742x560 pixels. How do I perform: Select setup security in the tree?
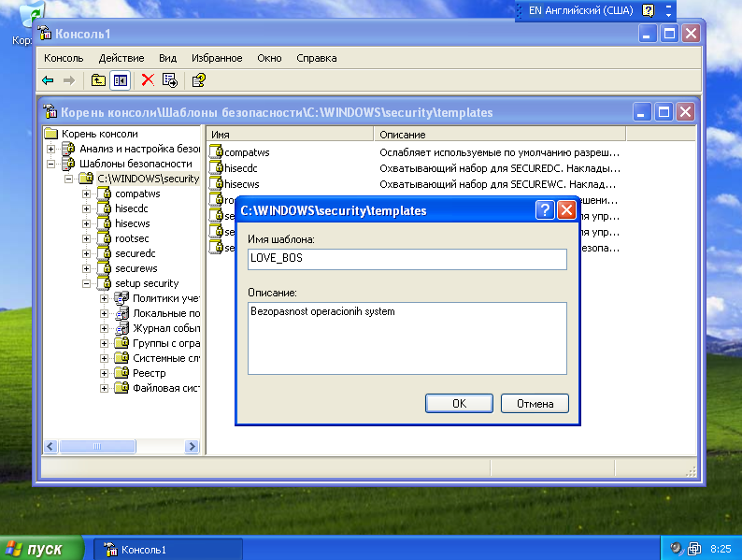click(x=147, y=283)
